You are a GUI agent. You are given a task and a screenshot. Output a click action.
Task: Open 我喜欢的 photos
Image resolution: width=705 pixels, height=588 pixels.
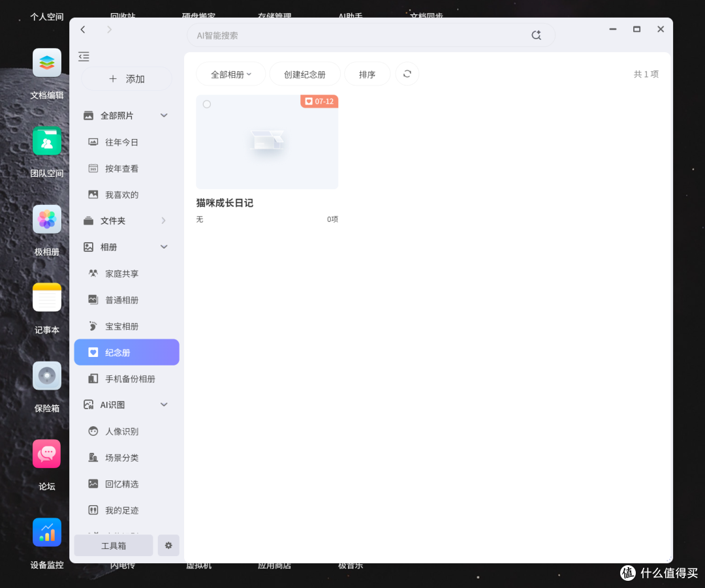[127, 194]
